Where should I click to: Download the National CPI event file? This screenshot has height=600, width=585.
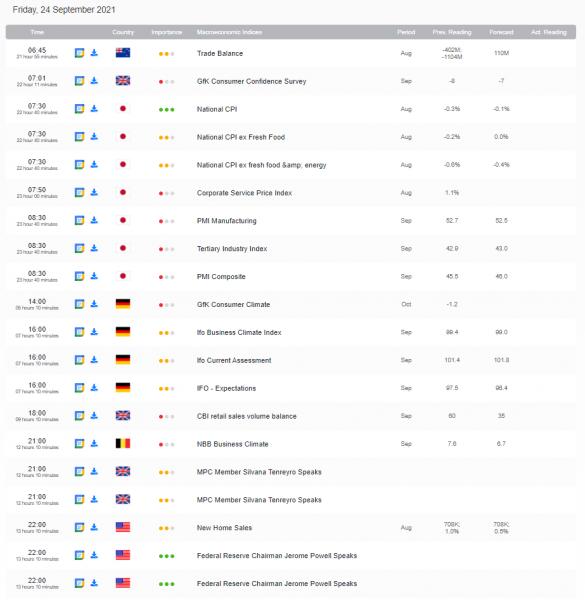pos(94,109)
